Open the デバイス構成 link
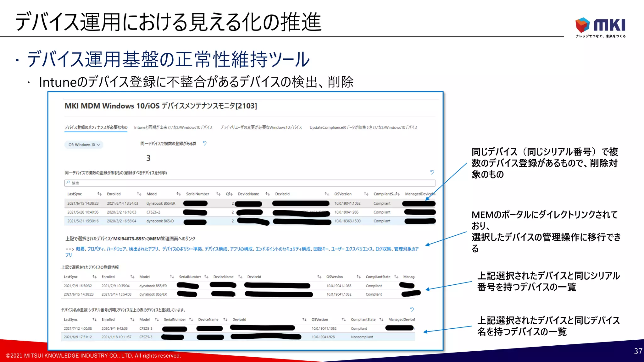The image size is (644, 362). click(216, 249)
